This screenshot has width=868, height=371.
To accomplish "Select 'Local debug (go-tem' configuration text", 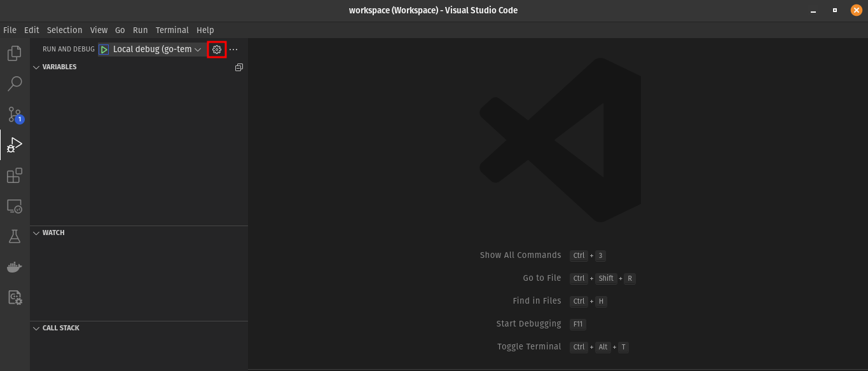I will [151, 49].
